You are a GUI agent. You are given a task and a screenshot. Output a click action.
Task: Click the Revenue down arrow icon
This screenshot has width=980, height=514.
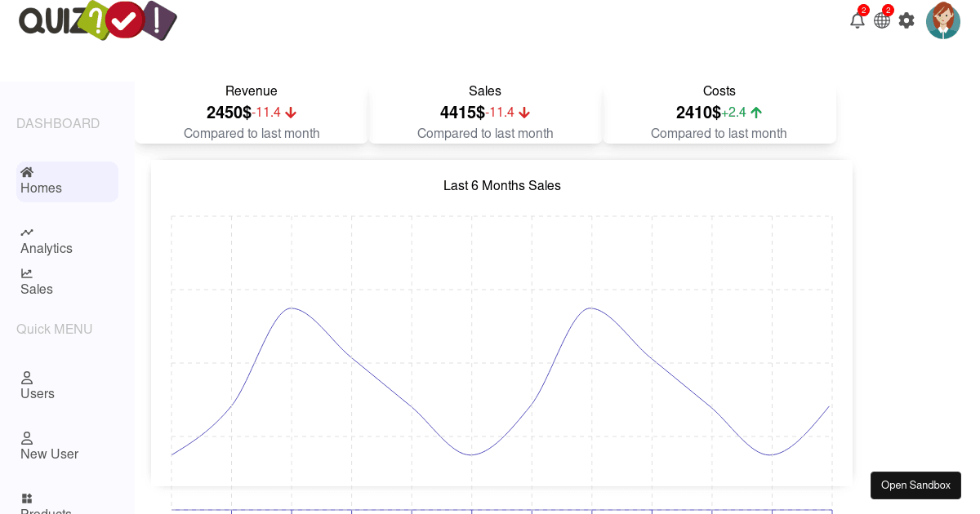291,113
